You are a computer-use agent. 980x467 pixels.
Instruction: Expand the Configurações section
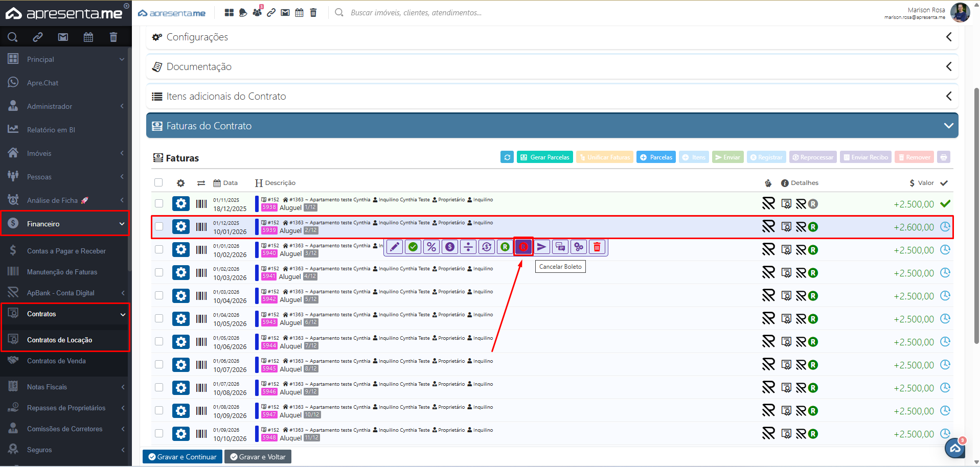pyautogui.click(x=552, y=37)
